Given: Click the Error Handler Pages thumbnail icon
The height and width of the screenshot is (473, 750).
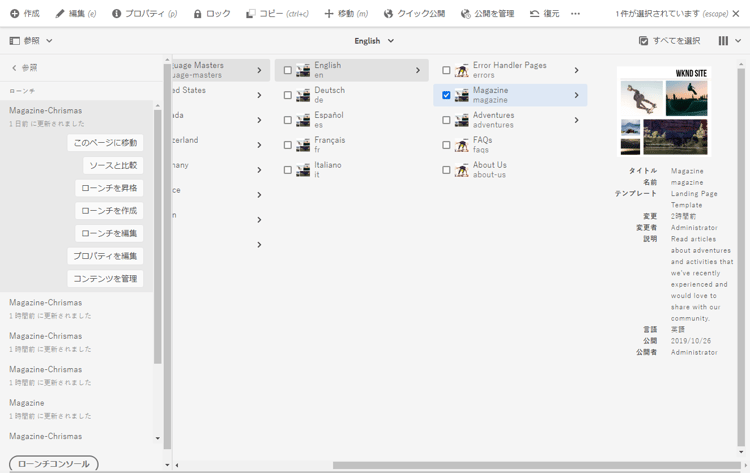Looking at the screenshot, I should click(462, 70).
